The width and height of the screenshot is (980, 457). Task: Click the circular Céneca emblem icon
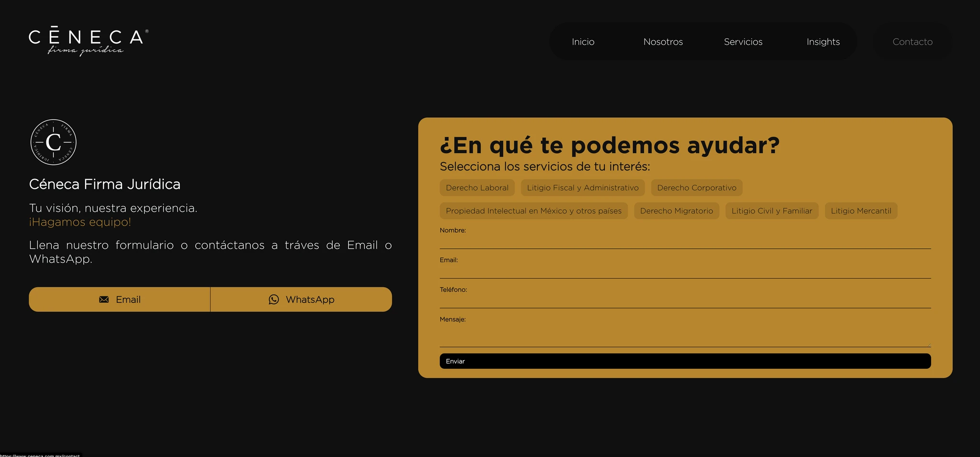54,142
